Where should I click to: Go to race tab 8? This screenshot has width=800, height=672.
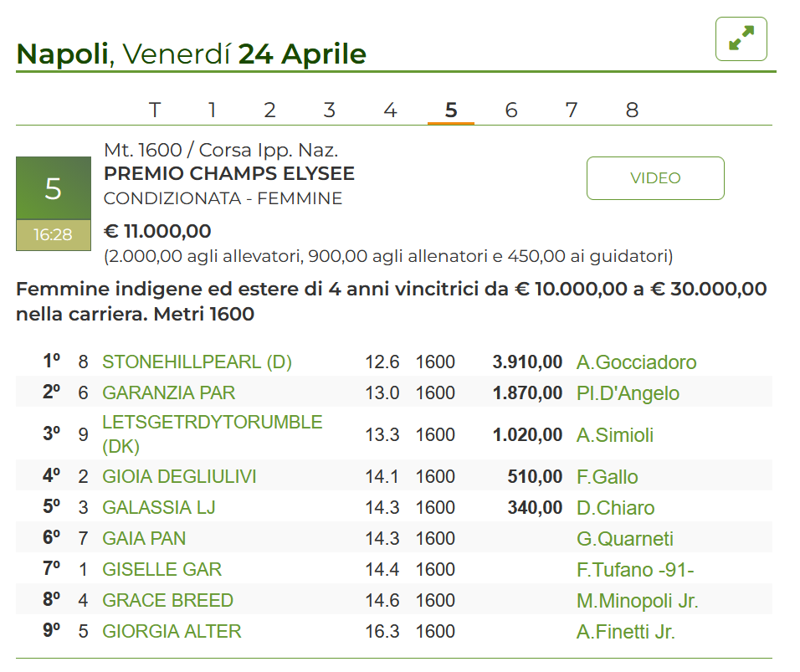click(632, 110)
